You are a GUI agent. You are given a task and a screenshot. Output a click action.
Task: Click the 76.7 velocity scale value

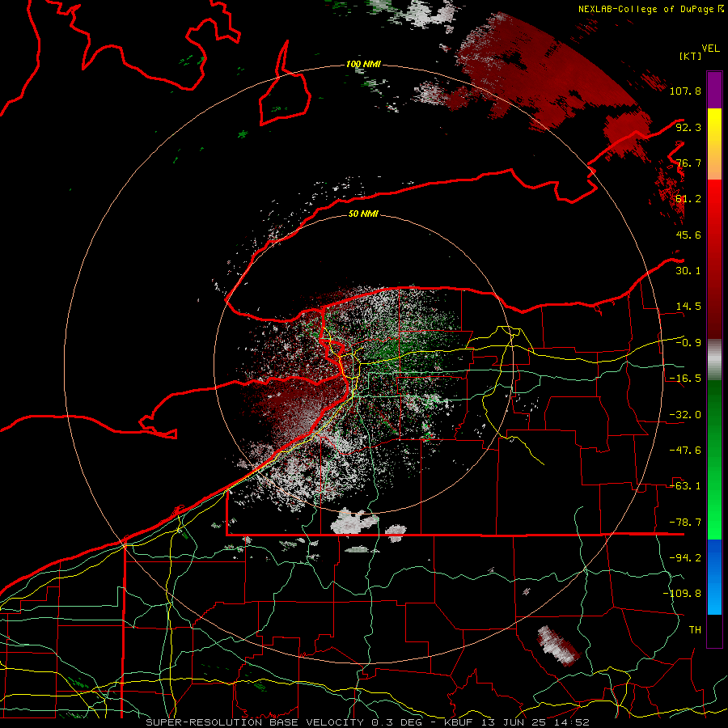coord(688,163)
